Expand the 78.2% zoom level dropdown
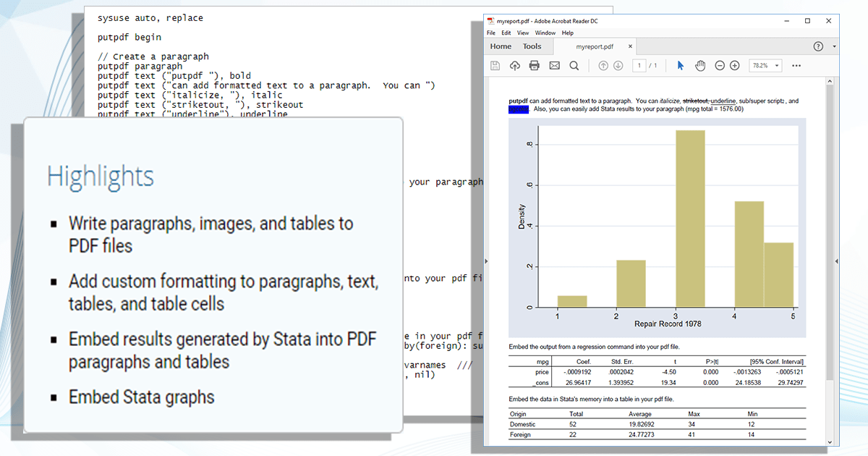 [778, 66]
